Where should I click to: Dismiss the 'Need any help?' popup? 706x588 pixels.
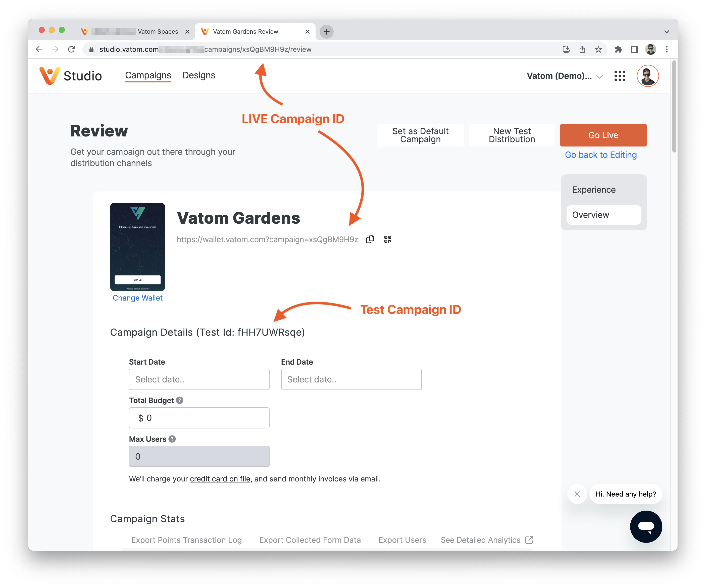[577, 494]
